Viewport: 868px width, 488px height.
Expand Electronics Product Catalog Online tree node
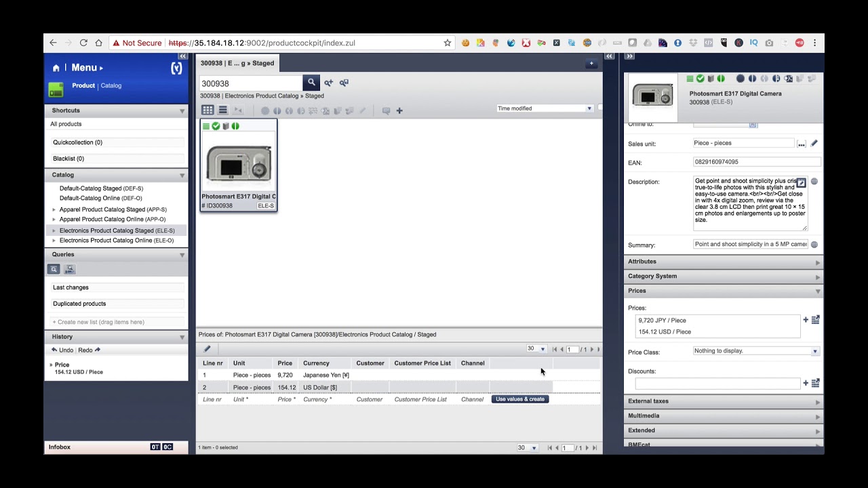coord(54,241)
